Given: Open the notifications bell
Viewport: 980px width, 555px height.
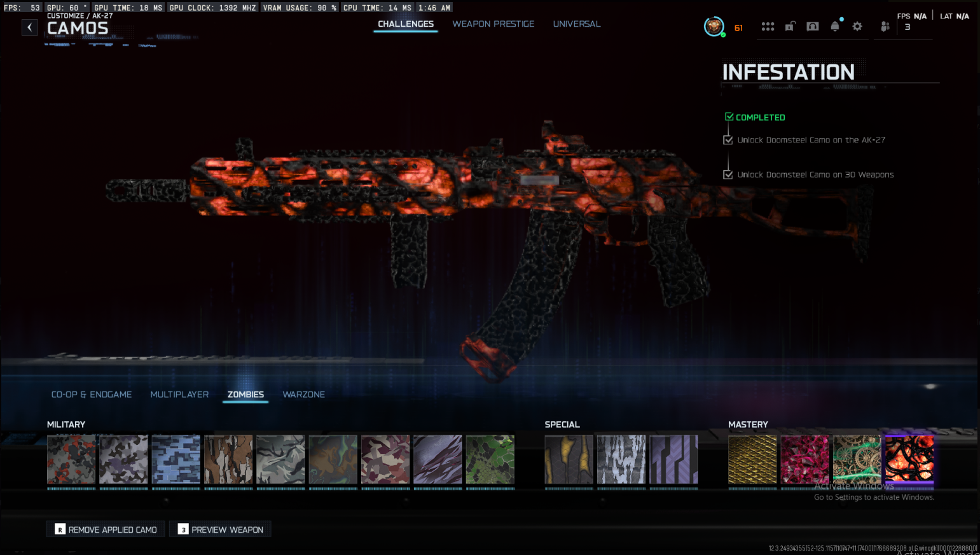Looking at the screenshot, I should (x=835, y=26).
